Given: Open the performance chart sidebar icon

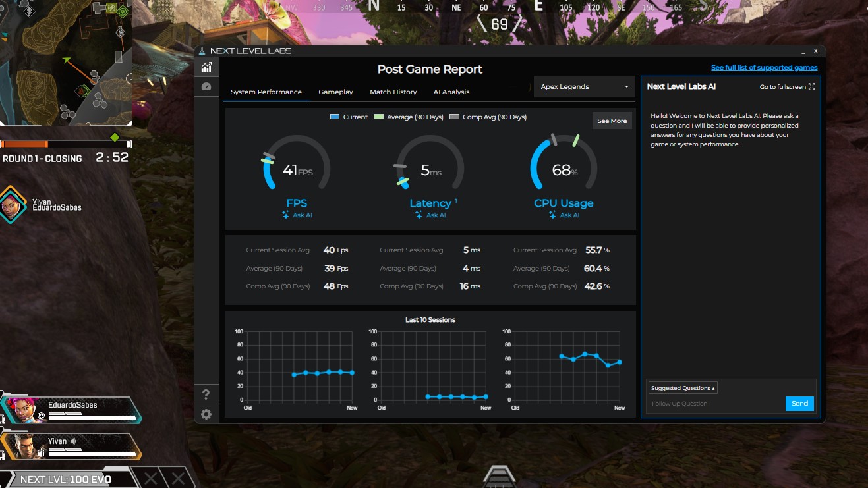Looking at the screenshot, I should point(206,67).
